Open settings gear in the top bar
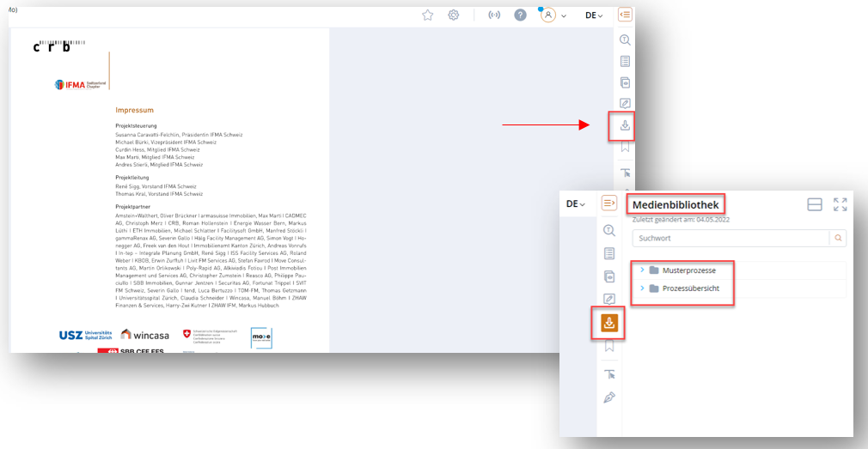This screenshot has width=868, height=449. click(454, 15)
